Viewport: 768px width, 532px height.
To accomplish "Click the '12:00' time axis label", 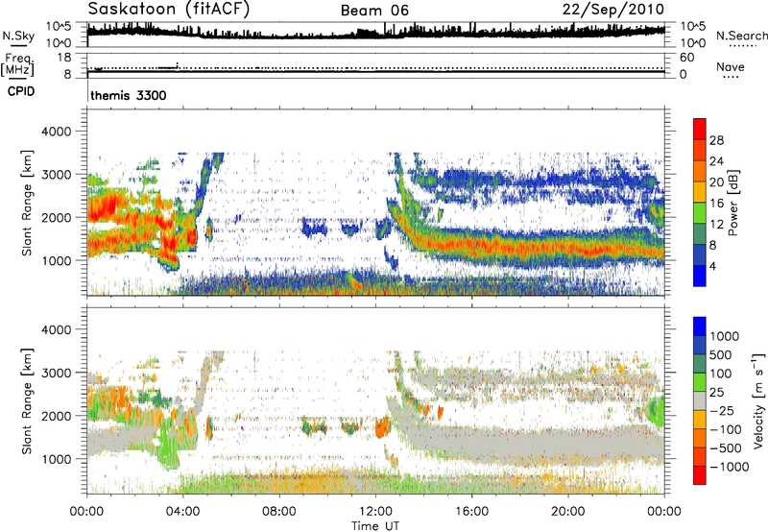I will [375, 512].
